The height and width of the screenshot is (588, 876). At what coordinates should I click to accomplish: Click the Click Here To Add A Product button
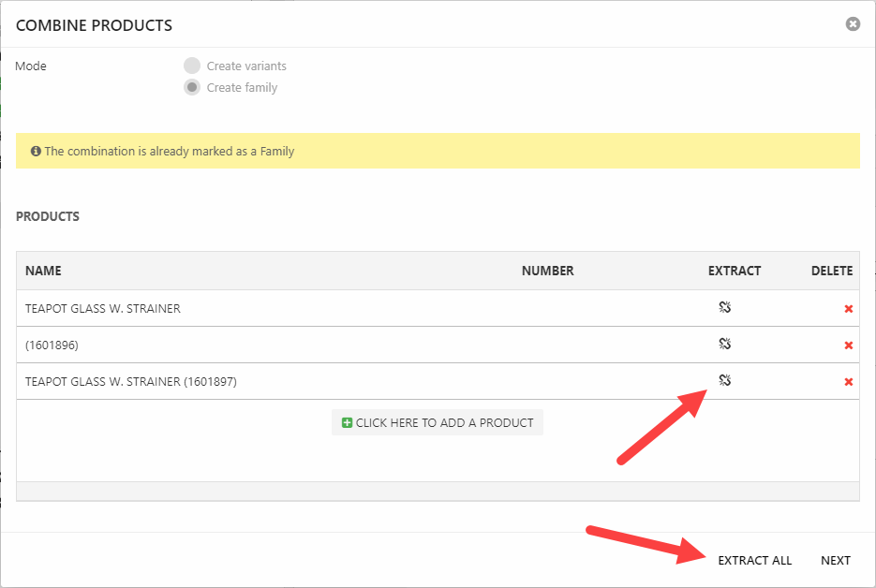click(x=438, y=422)
